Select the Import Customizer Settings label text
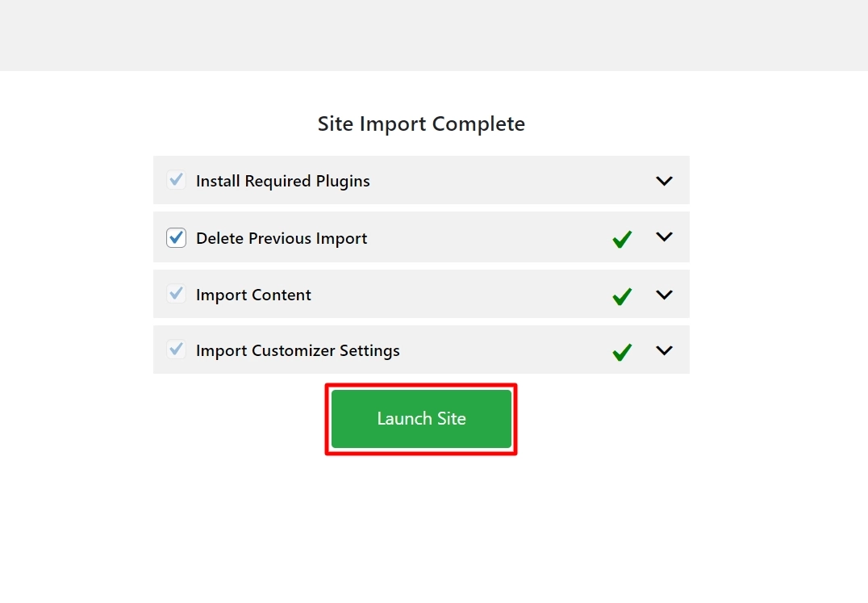 298,350
